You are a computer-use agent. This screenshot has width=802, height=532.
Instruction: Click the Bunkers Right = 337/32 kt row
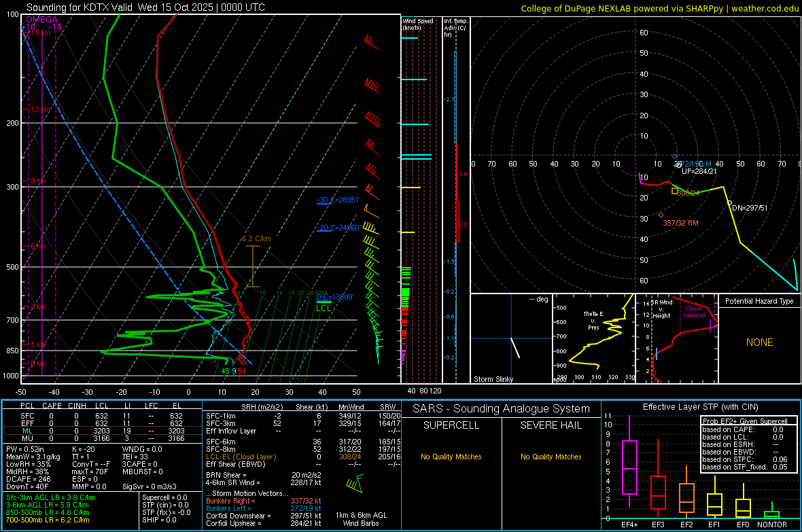pos(264,501)
